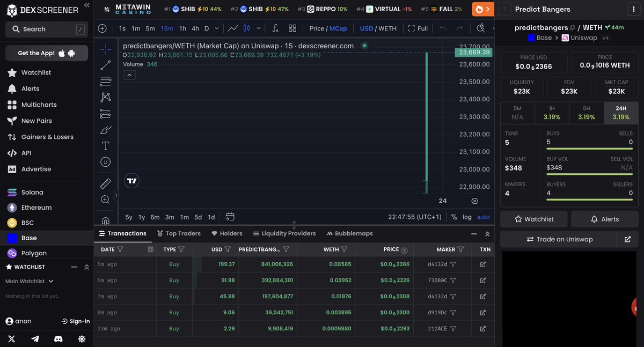Viewport: 644px width, 347px height.
Task: Select the trend line drawing tool
Action: pyautogui.click(x=106, y=65)
